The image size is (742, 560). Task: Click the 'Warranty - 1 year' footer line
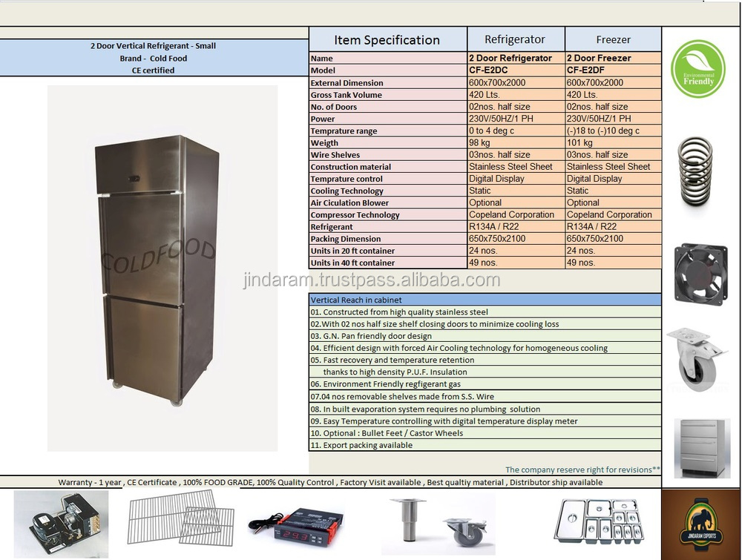coord(330,482)
